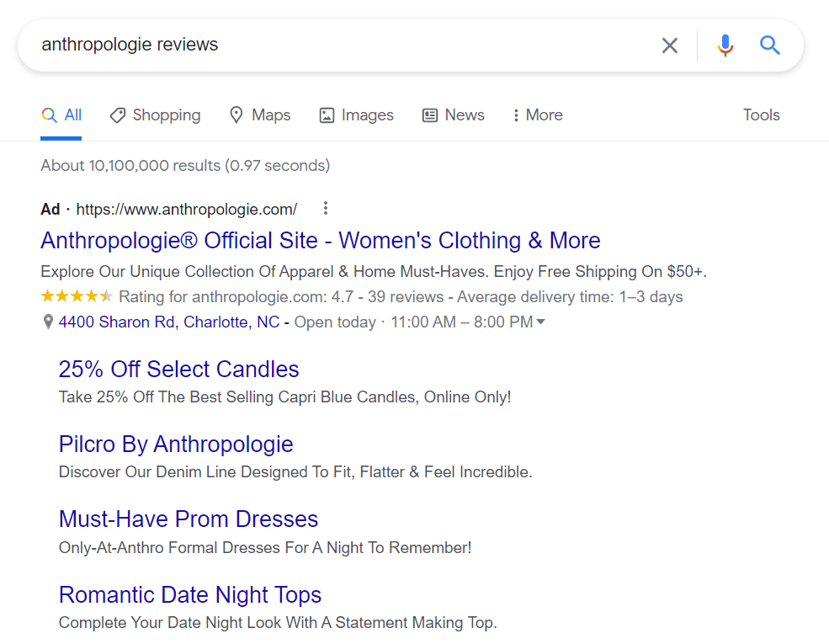Click the search box containing anthropologie reviews
This screenshot has width=829, height=644.
pos(337,45)
